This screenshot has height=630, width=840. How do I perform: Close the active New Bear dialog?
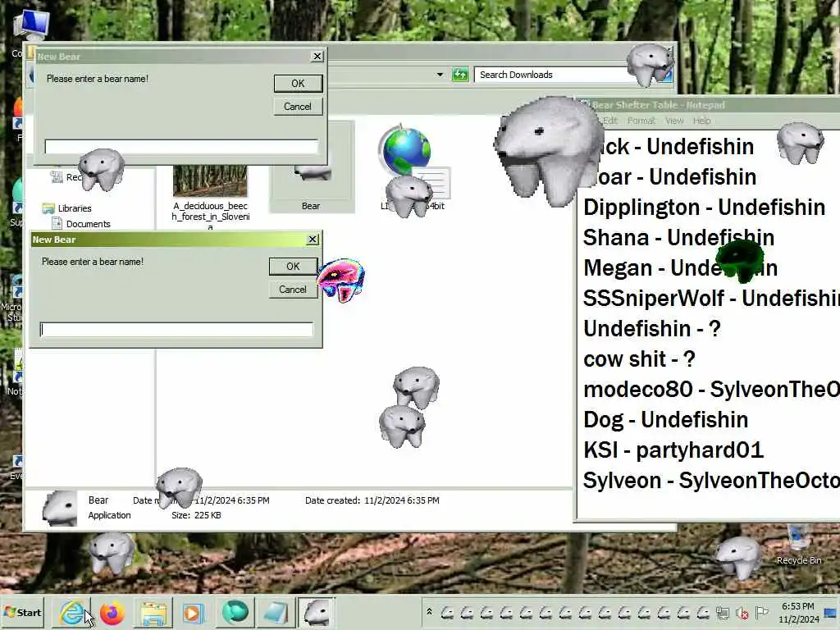(313, 240)
